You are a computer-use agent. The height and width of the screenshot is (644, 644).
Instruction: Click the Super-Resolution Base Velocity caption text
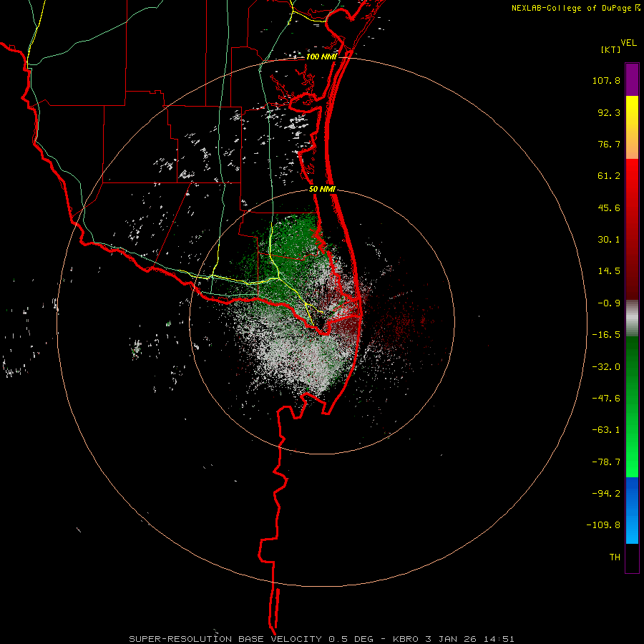coord(321,639)
